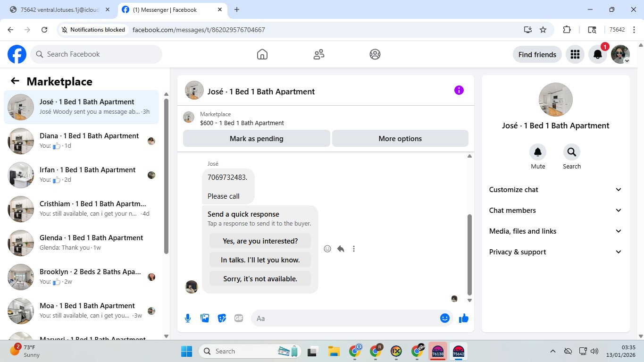Open Cristhiam 1 Bed 1 Bath conversation
Screen dimensions: 644x362
click(81, 209)
